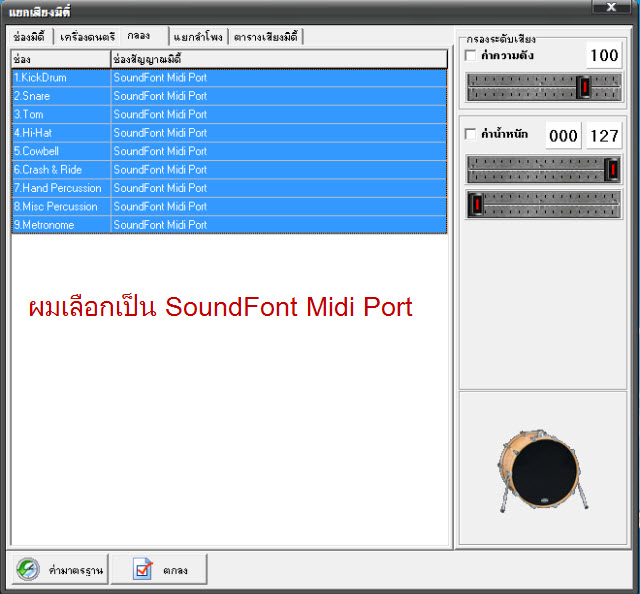Viewport: 640px width, 594px height.
Task: Click the velocity field showing 127
Action: click(x=604, y=135)
